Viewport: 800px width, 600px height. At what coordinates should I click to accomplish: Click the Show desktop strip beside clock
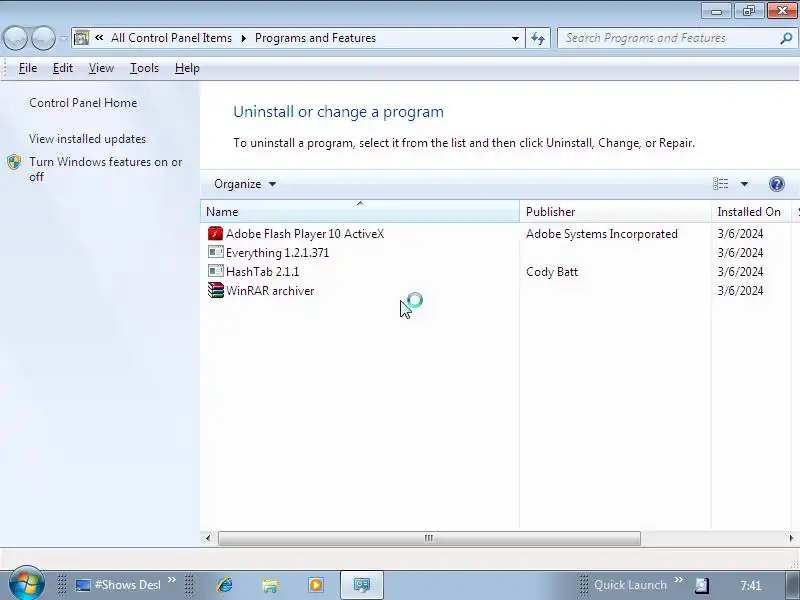[x=792, y=585]
